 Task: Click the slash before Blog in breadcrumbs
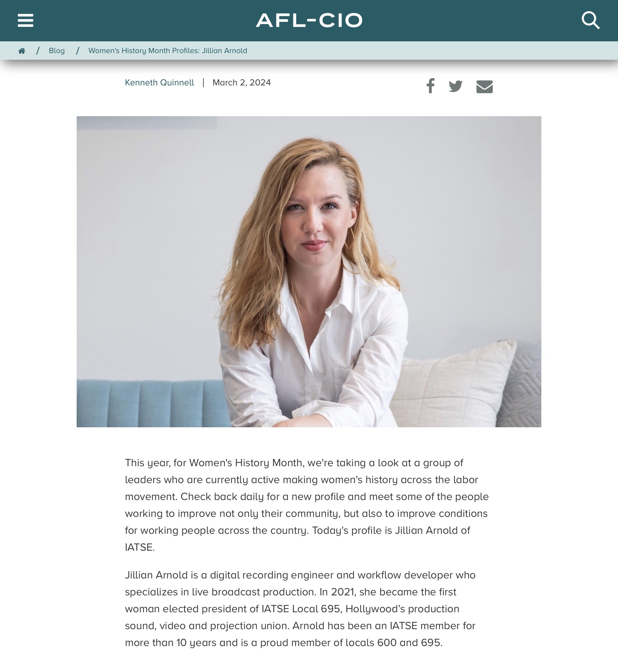38,51
